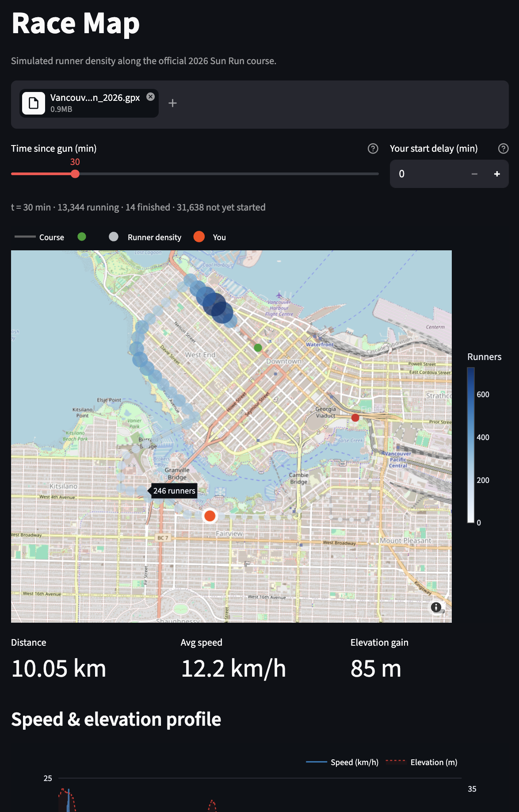Click the green start marker on the map

(258, 348)
